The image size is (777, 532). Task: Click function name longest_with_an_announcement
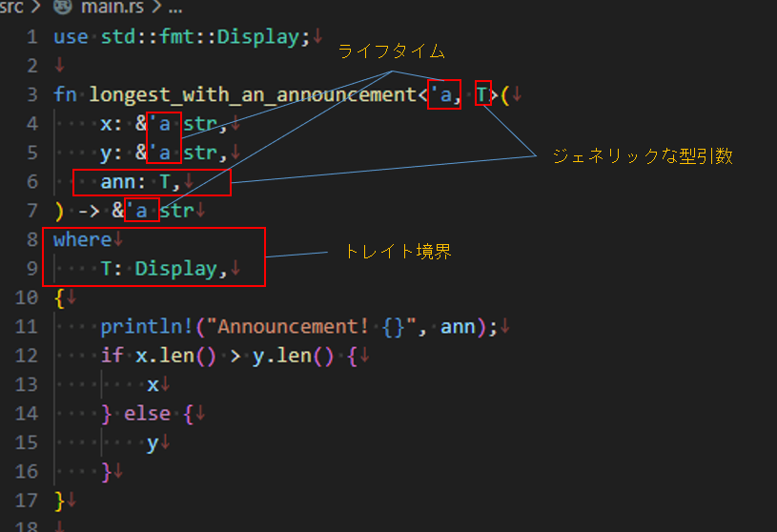point(253,94)
